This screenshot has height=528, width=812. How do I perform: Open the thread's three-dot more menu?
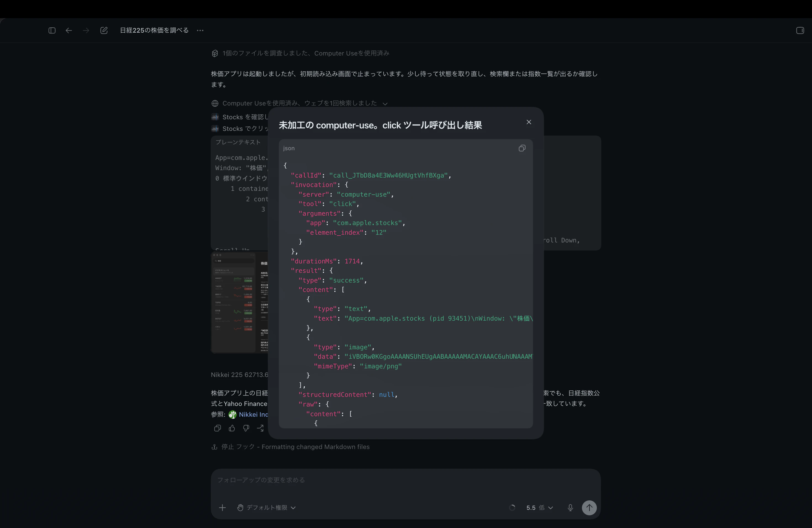tap(200, 30)
